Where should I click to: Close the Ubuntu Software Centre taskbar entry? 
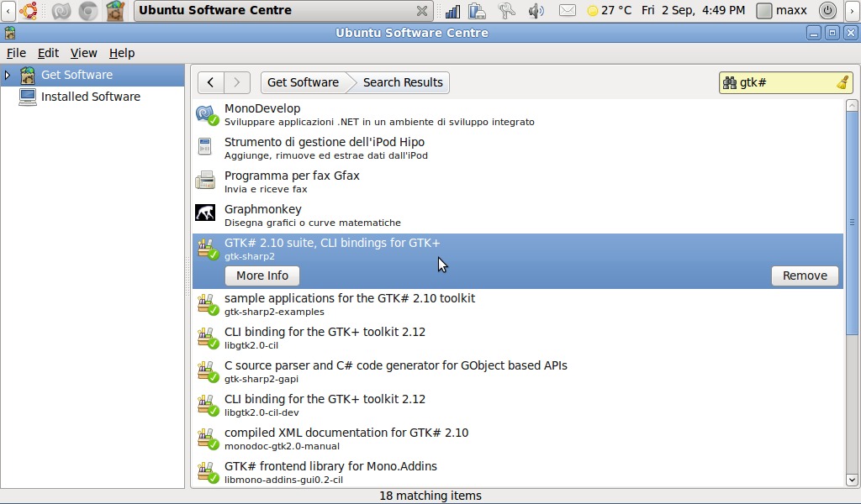pyautogui.click(x=422, y=10)
